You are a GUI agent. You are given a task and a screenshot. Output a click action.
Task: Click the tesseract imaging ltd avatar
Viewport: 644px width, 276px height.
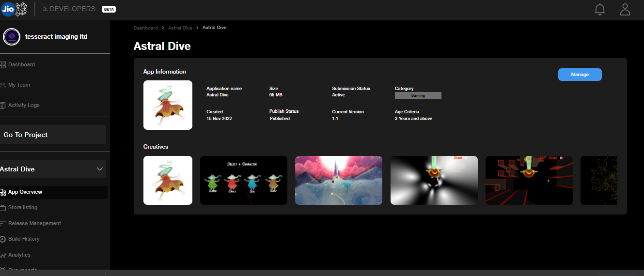point(12,37)
